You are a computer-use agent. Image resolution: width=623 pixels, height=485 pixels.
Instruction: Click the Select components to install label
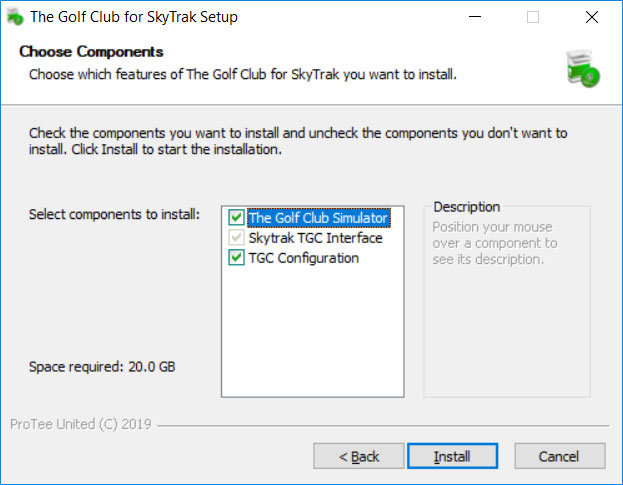pos(114,214)
